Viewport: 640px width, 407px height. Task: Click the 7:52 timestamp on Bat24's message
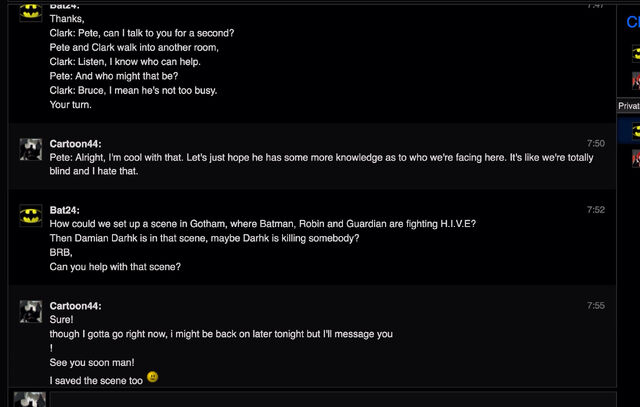pyautogui.click(x=596, y=210)
